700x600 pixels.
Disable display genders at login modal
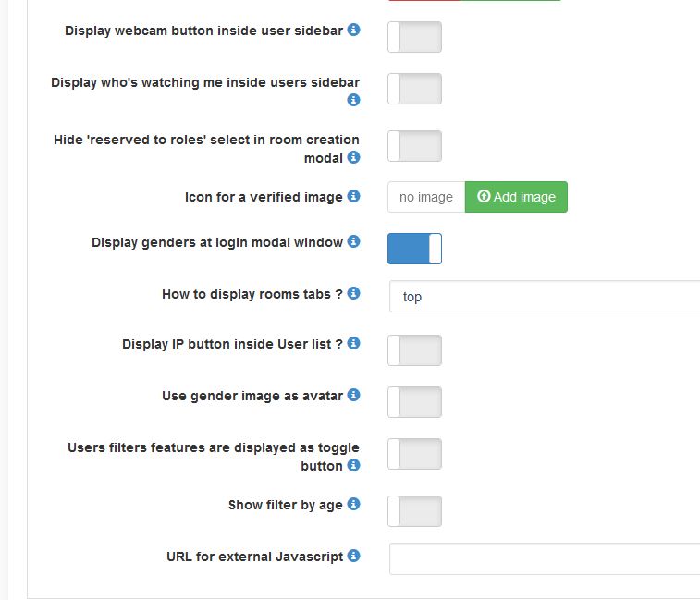click(414, 249)
